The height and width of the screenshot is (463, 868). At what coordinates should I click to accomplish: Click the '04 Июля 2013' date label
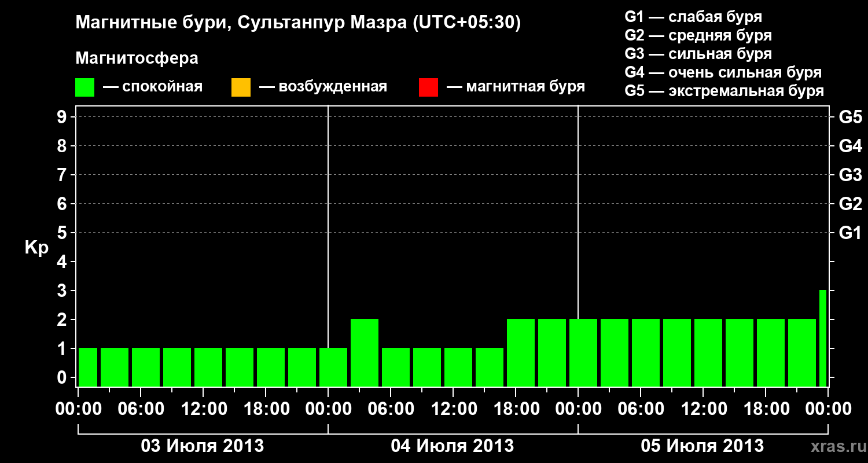pyautogui.click(x=453, y=446)
